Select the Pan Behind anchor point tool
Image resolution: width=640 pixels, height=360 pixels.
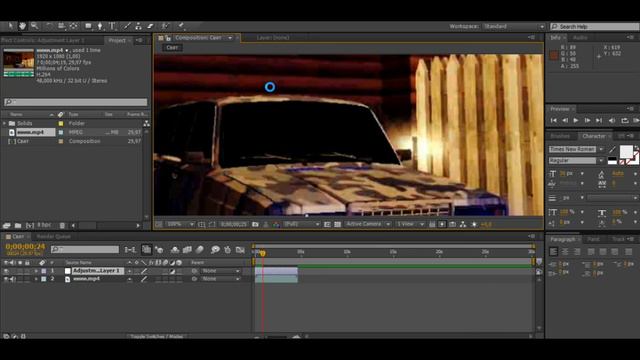click(73, 26)
